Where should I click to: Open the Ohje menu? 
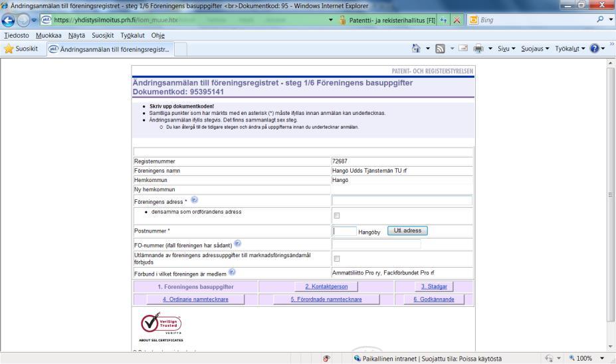point(158,35)
